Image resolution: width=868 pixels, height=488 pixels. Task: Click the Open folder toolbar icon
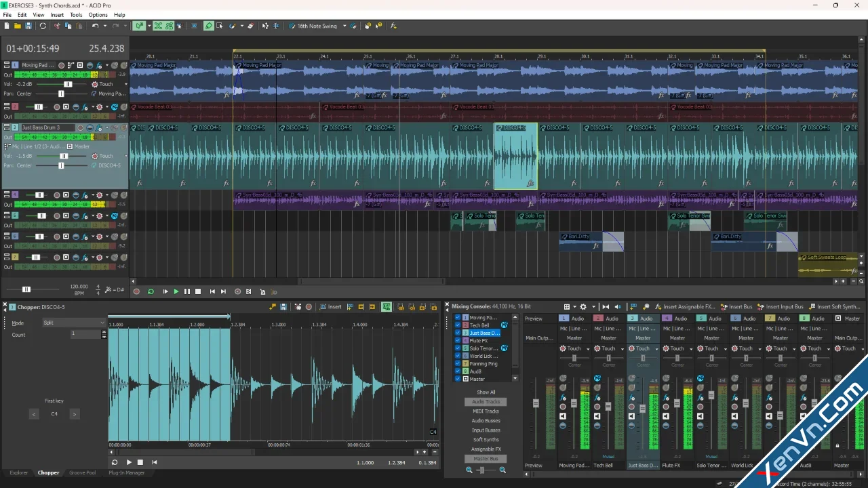(18, 26)
